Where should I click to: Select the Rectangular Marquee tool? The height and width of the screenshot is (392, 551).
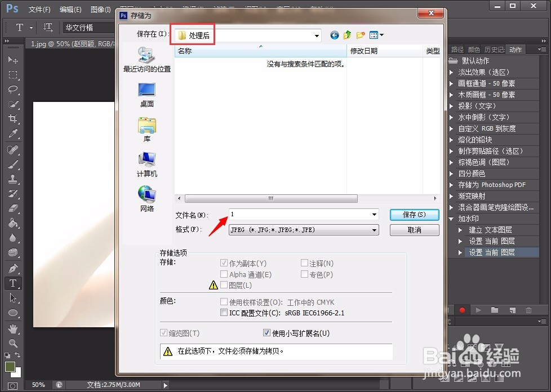point(13,74)
